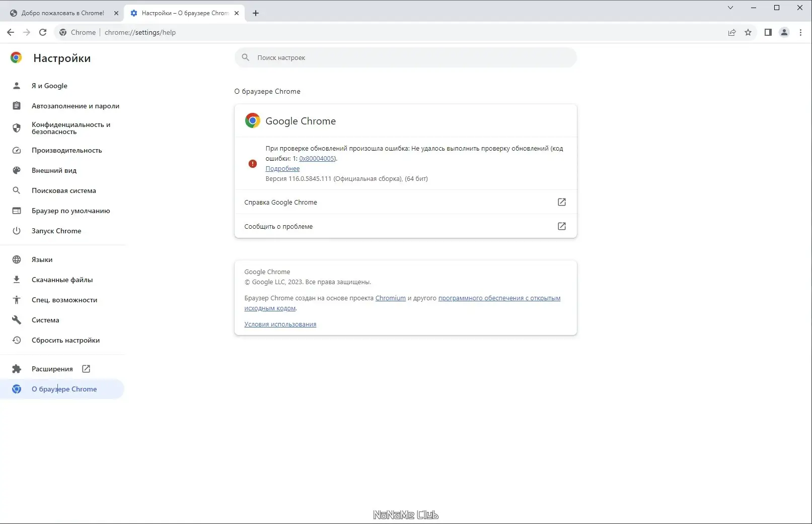Viewport: 812px width, 524px height.
Task: Click the magnifier icon in settings search
Action: [x=246, y=57]
